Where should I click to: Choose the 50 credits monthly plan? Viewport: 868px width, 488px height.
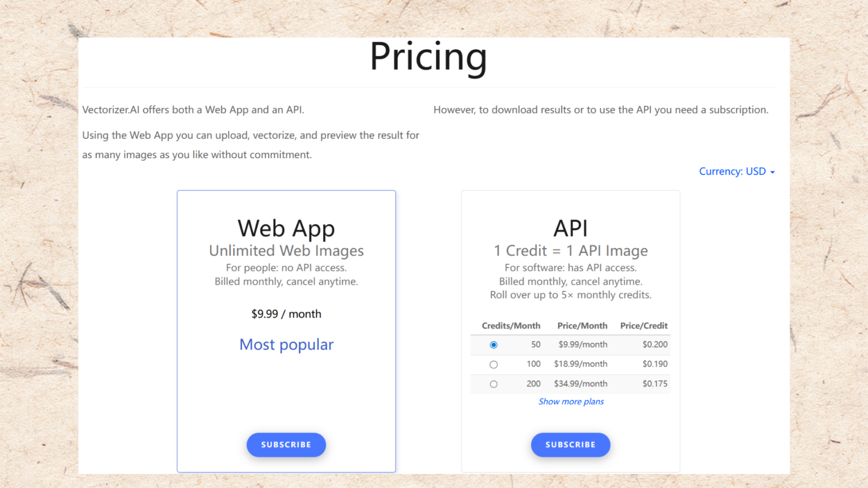pyautogui.click(x=494, y=345)
